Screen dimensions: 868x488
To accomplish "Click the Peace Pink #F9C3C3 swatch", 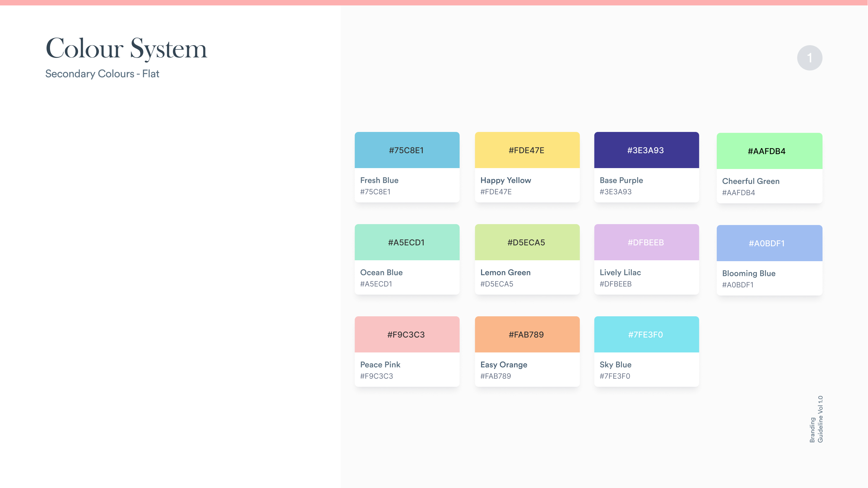I will 407,334.
